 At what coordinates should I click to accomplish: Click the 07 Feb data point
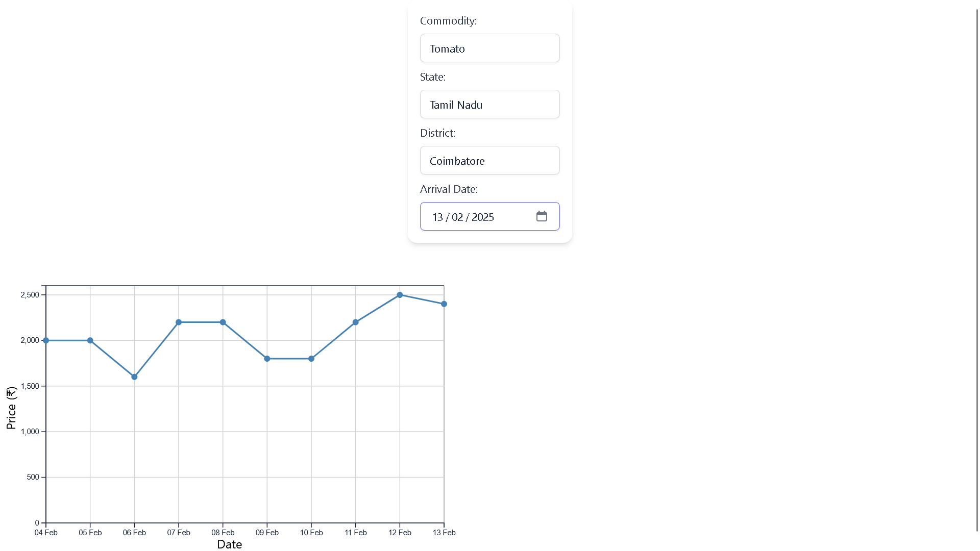(x=179, y=322)
